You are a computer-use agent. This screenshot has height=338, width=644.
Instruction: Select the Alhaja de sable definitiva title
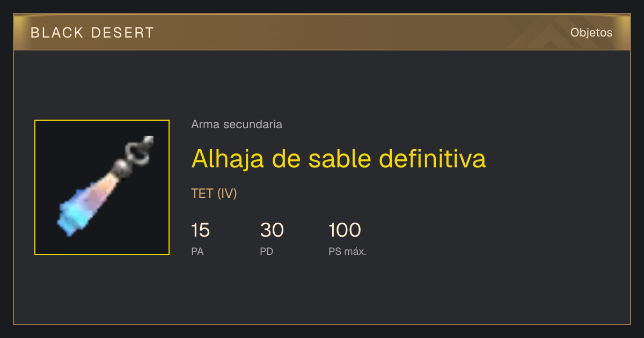point(339,158)
